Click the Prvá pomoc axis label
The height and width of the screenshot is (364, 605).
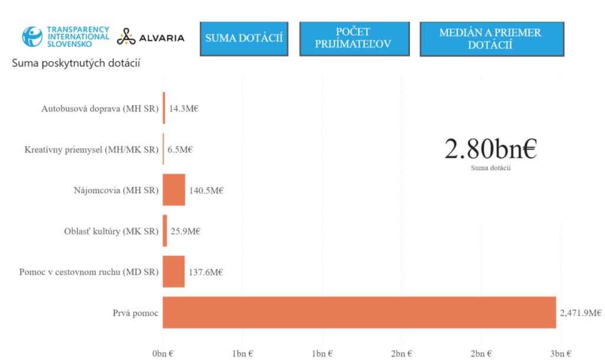(135, 313)
